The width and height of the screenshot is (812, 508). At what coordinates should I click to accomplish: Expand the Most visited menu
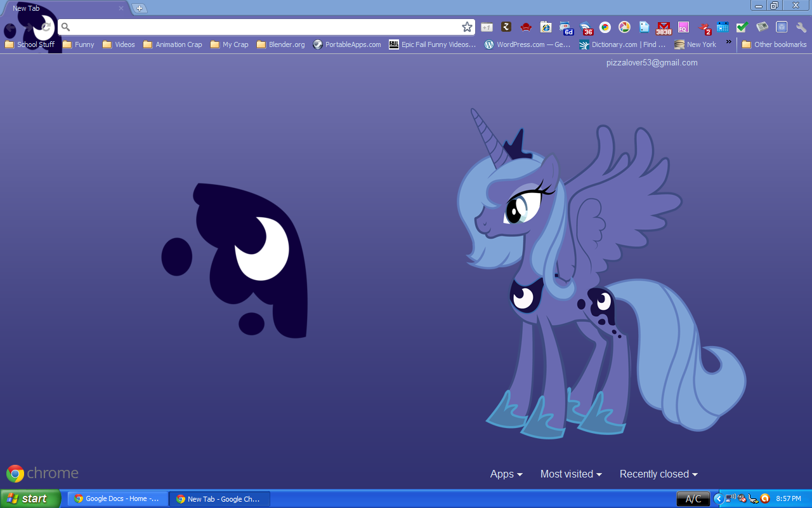[571, 474]
